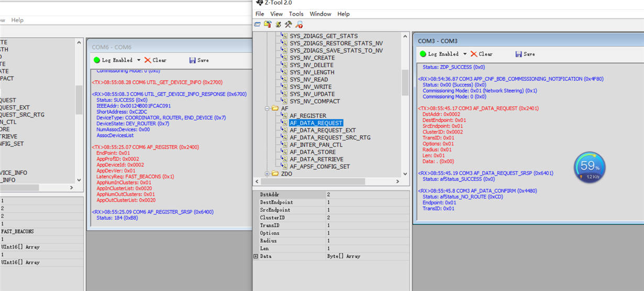Select SYS_ZDIAGS_RESTORE_STATS_NV command
The height and width of the screenshot is (291, 644).
[336, 43]
